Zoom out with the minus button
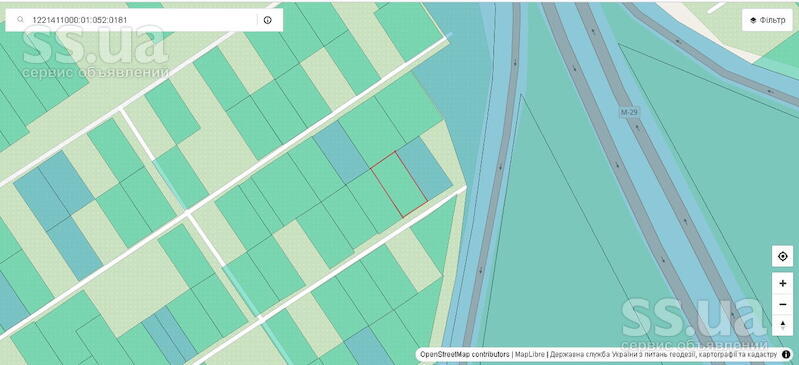Viewport: 799px width, 365px height. click(783, 304)
